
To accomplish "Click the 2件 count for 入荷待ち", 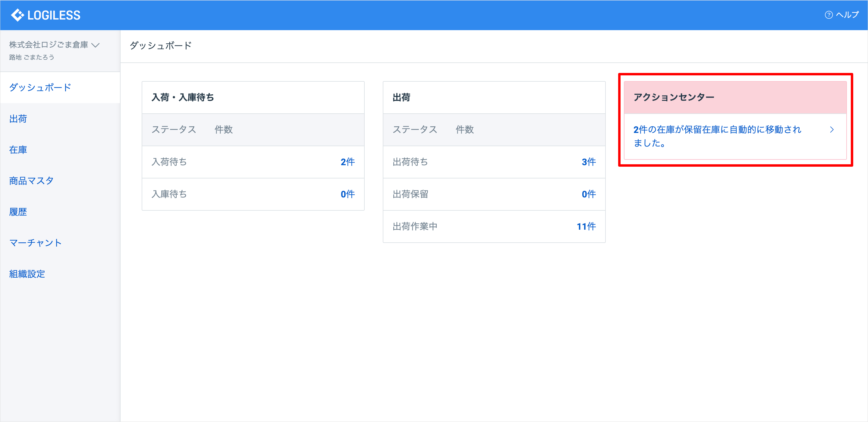I will (x=348, y=162).
